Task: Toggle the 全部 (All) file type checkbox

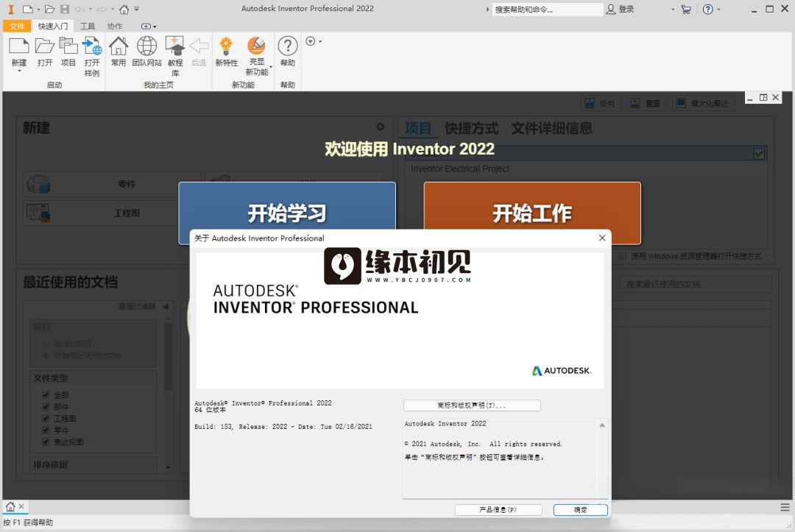Action: click(x=46, y=394)
